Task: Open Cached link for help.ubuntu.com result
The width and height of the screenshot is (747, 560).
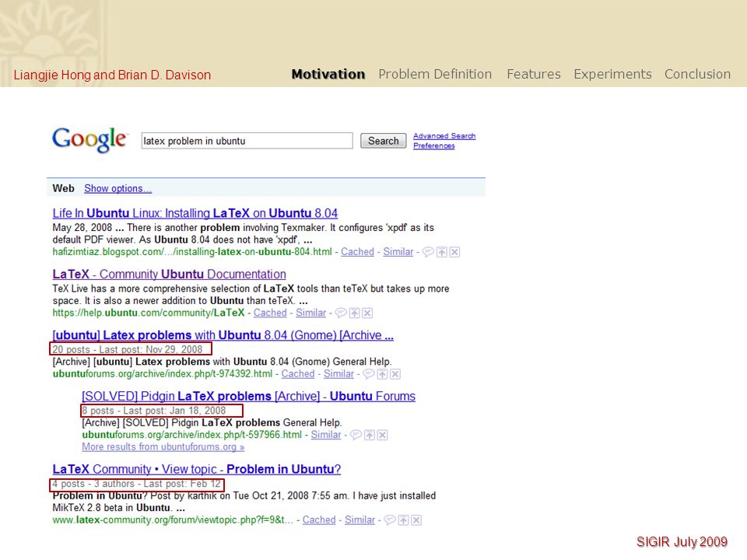Action: 270,313
